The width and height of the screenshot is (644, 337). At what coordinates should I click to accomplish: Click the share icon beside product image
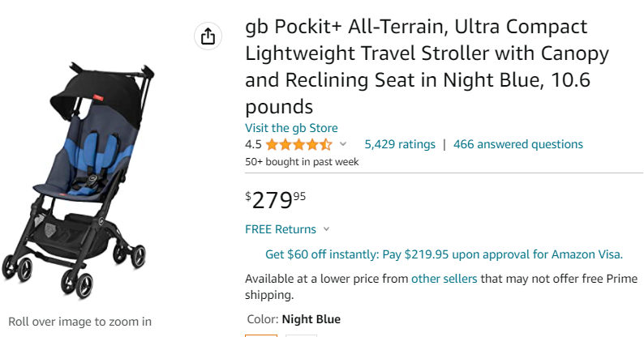(x=208, y=36)
